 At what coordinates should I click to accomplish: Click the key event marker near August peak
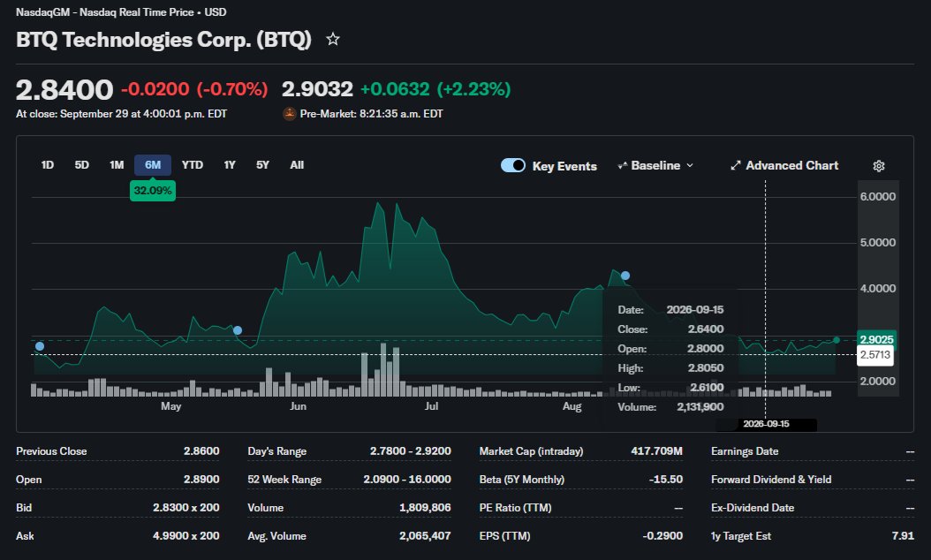coord(625,276)
